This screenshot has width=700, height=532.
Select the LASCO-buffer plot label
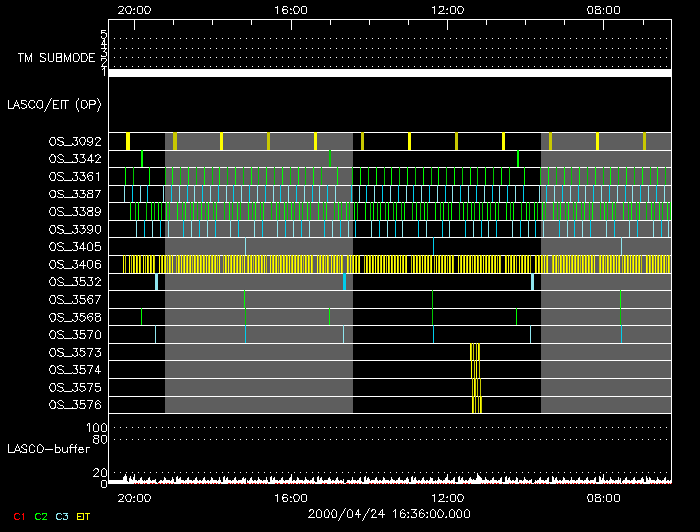[50, 449]
